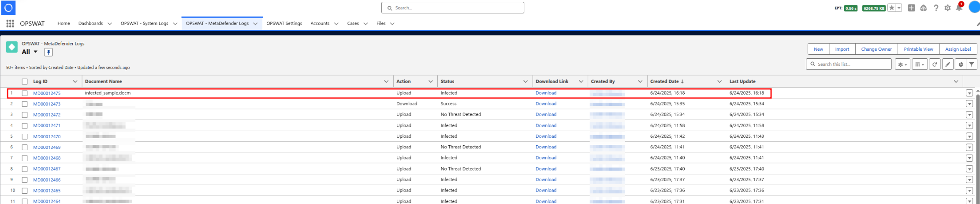Viewport: 980px width, 204px height.
Task: Expand Cases nav chevron
Action: point(365,24)
